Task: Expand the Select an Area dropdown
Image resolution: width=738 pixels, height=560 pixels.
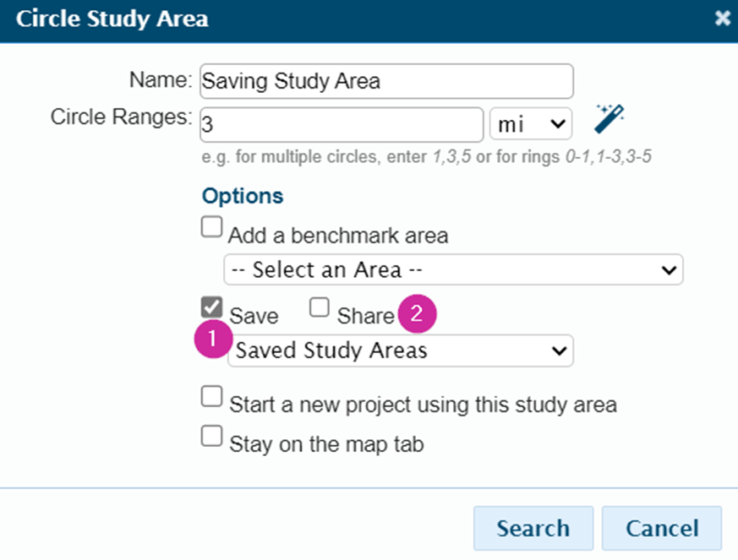Action: pos(453,270)
